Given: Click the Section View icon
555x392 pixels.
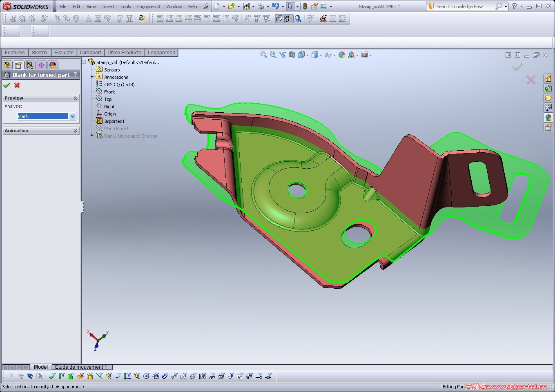Looking at the screenshot, I should click(x=292, y=55).
